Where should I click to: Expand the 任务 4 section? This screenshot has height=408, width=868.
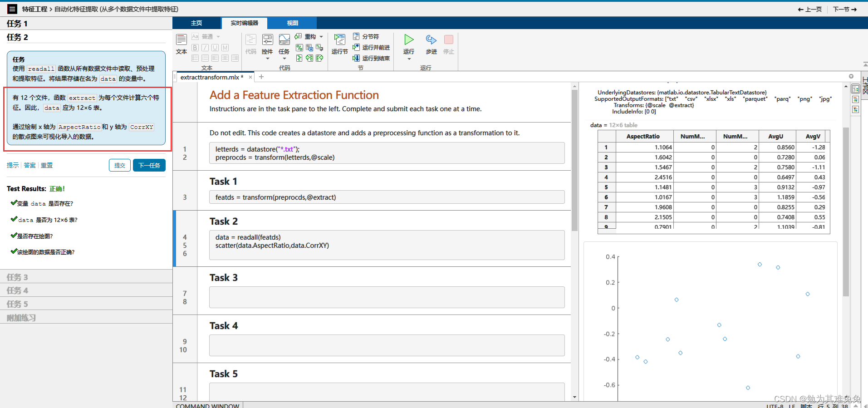(x=86, y=290)
